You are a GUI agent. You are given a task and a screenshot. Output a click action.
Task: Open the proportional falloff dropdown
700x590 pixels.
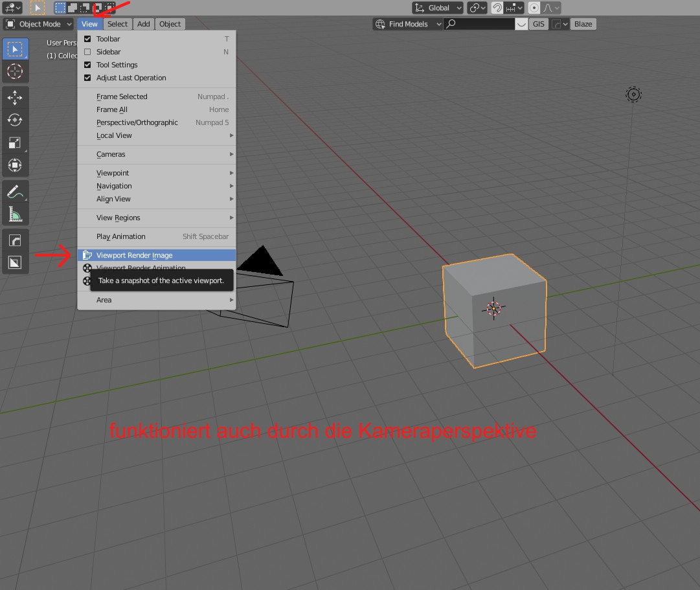pos(551,8)
